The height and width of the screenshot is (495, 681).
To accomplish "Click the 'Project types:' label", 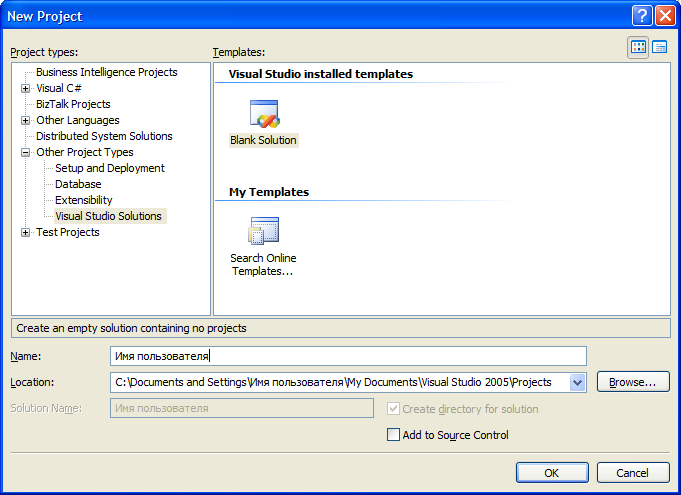I will 44,52.
